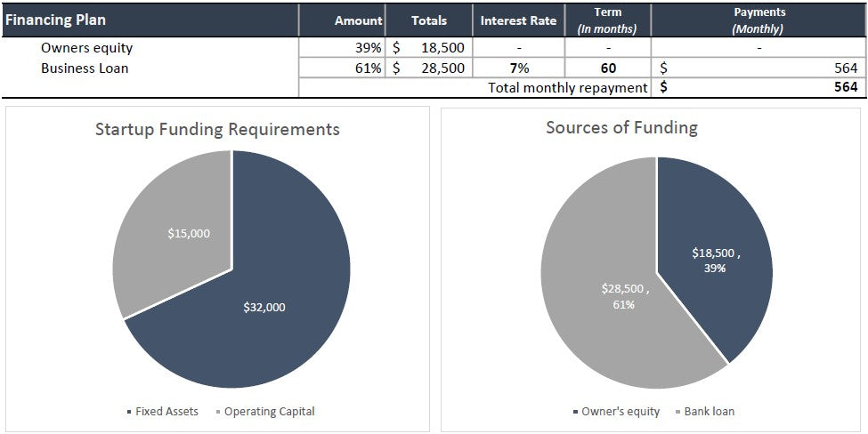
Task: Click the Sources of Funding chart title
Action: tap(621, 127)
